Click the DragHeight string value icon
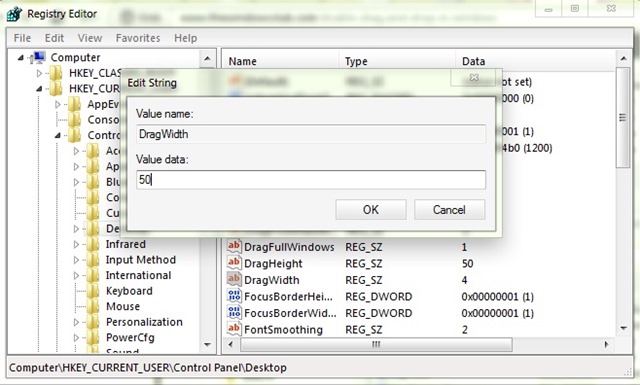The image size is (640, 385). (234, 263)
